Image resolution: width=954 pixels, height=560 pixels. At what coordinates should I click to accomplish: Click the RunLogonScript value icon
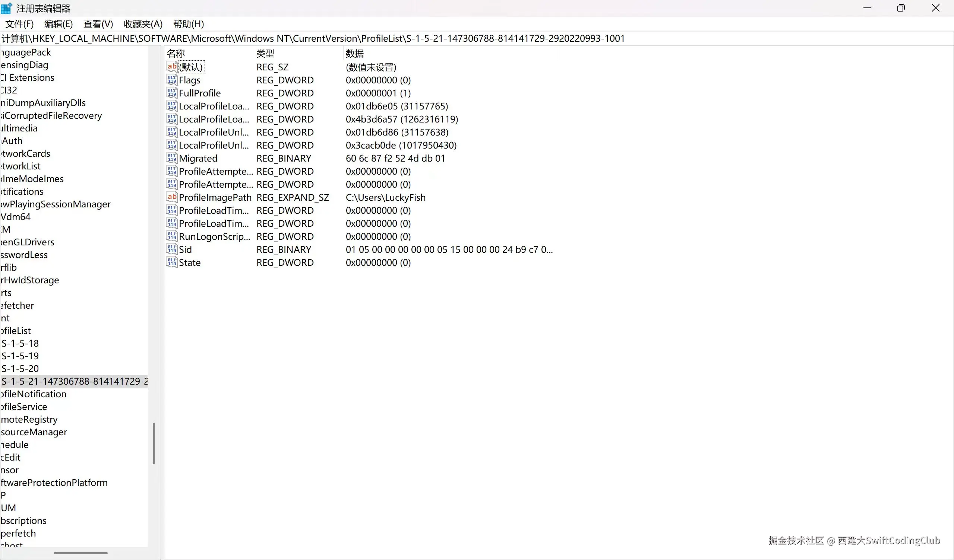(172, 236)
